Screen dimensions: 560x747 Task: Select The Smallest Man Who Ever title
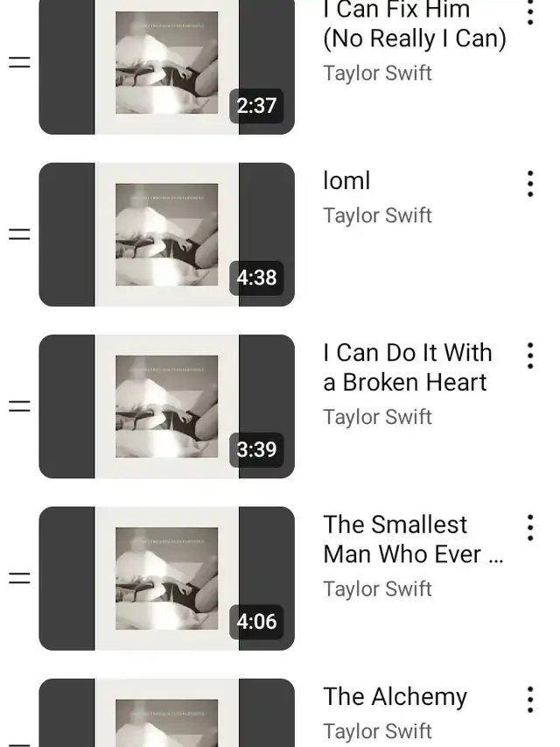click(413, 539)
